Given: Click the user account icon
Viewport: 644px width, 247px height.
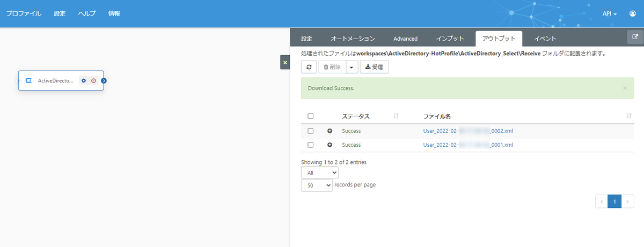Looking at the screenshot, I should tap(632, 13).
